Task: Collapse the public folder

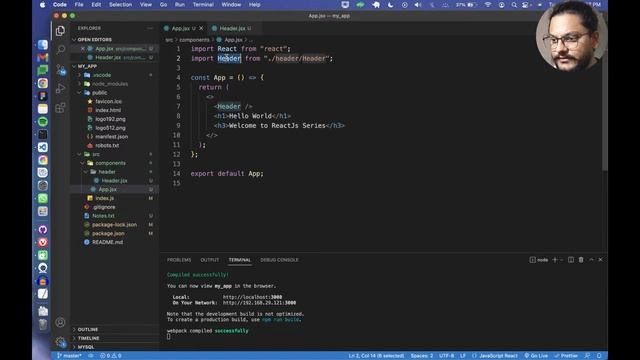Action: [x=100, y=93]
